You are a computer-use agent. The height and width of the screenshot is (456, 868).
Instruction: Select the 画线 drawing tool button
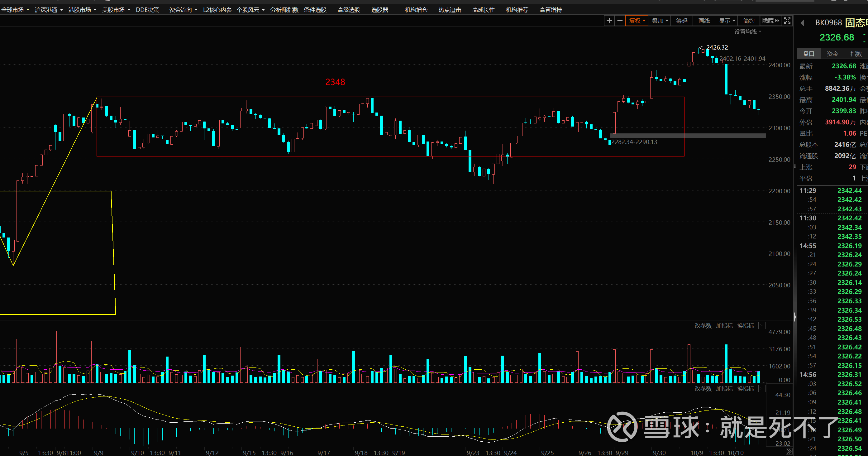point(704,21)
